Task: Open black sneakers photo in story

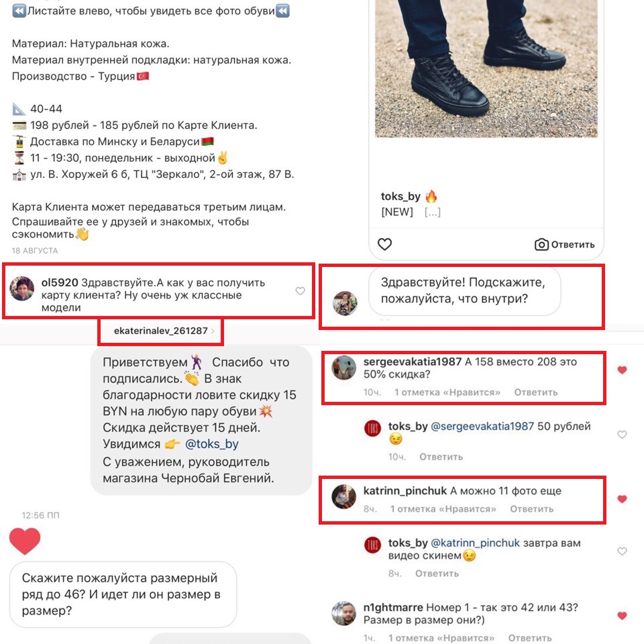Action: tap(486, 68)
